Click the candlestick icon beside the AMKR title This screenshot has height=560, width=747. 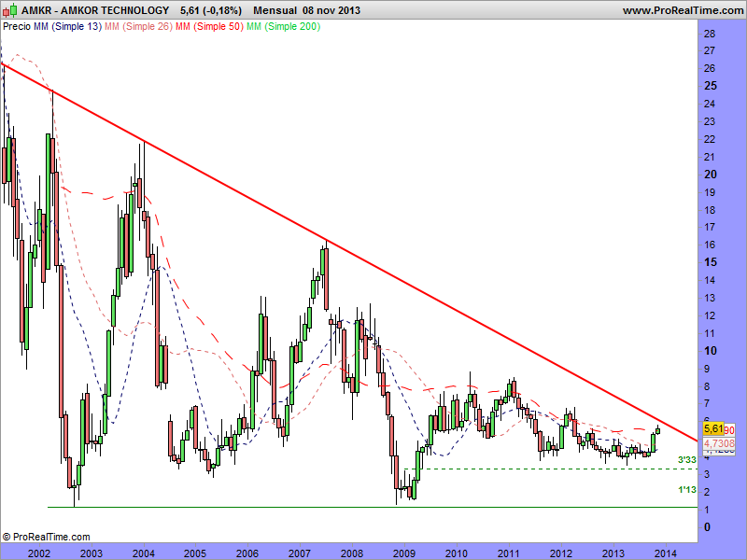click(x=9, y=10)
